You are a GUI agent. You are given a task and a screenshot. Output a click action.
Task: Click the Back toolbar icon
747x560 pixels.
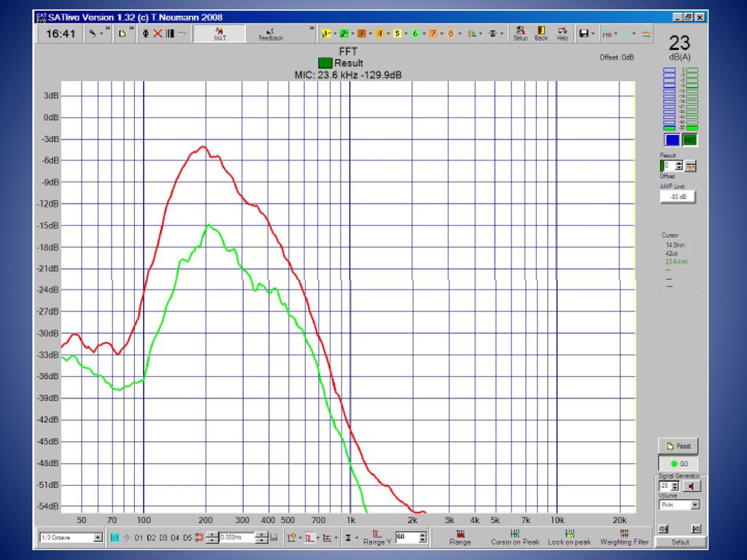541,34
